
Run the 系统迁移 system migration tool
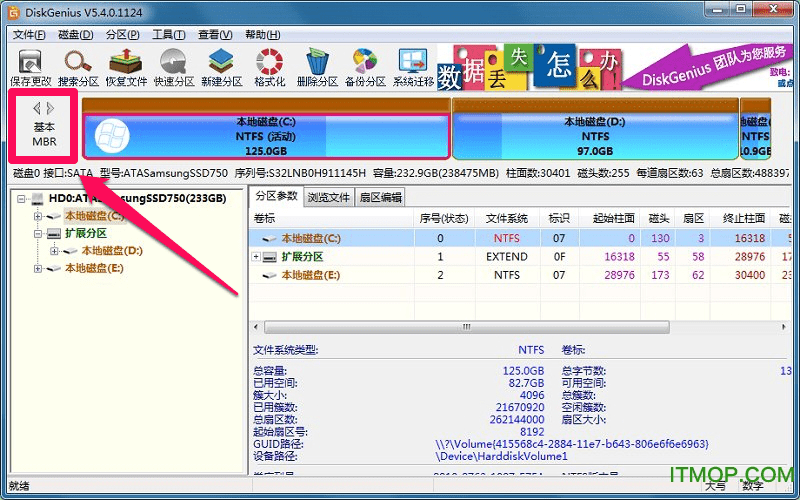point(413,67)
